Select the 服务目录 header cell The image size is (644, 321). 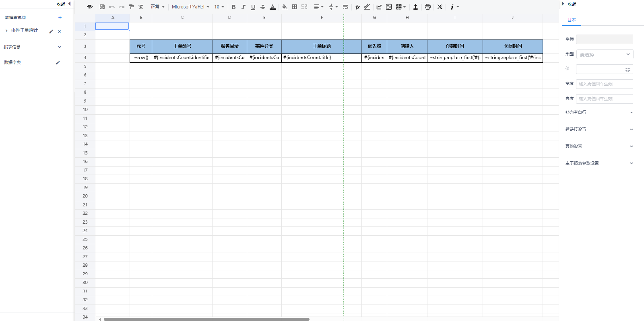coord(229,46)
